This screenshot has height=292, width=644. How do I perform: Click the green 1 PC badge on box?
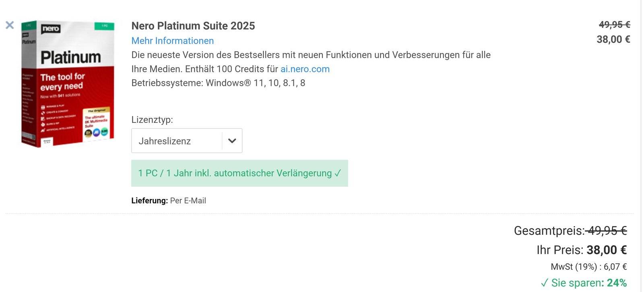click(104, 26)
